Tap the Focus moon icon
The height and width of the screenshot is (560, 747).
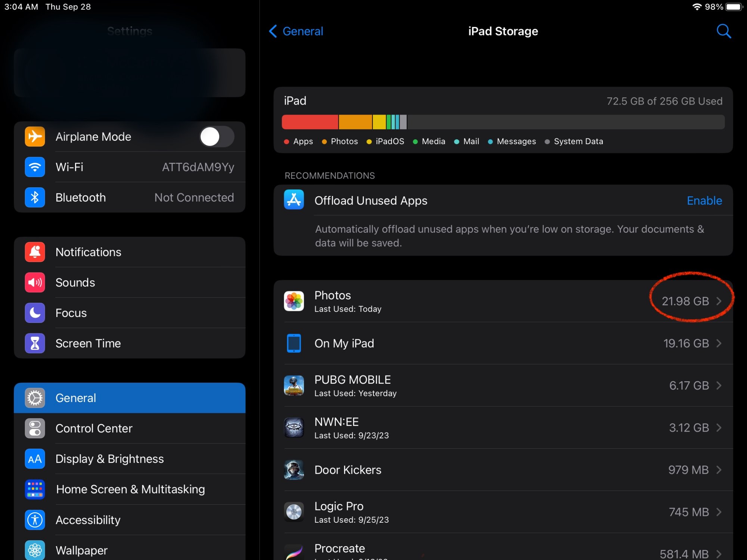[35, 313]
